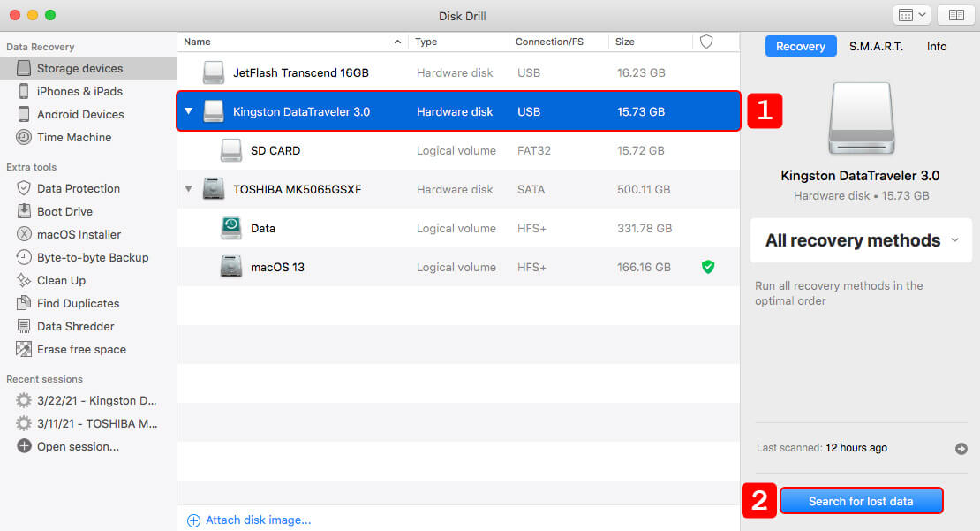This screenshot has height=531, width=980.
Task: Open Byte-to-byte Backup tool
Action: [93, 258]
